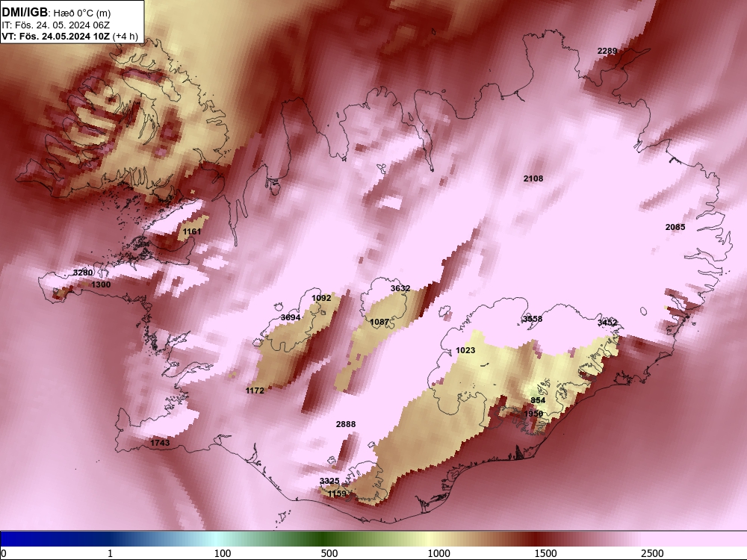Image resolution: width=747 pixels, height=560 pixels.
Task: Click the 2108 height label
Action: [533, 178]
